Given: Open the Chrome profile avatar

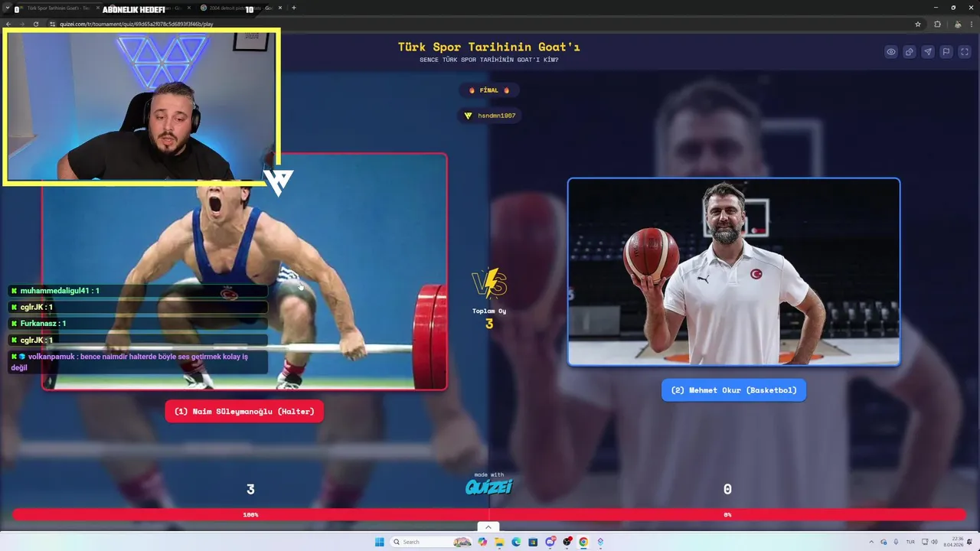Looking at the screenshot, I should (958, 24).
